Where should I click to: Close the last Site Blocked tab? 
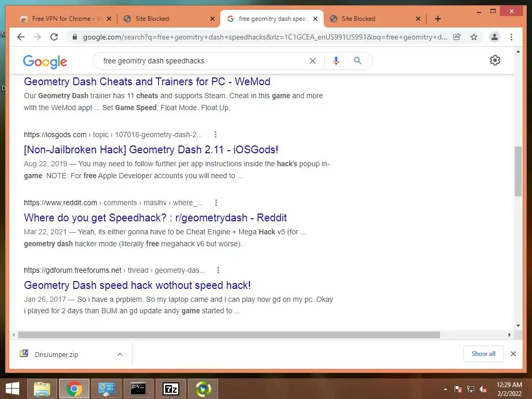[418, 19]
